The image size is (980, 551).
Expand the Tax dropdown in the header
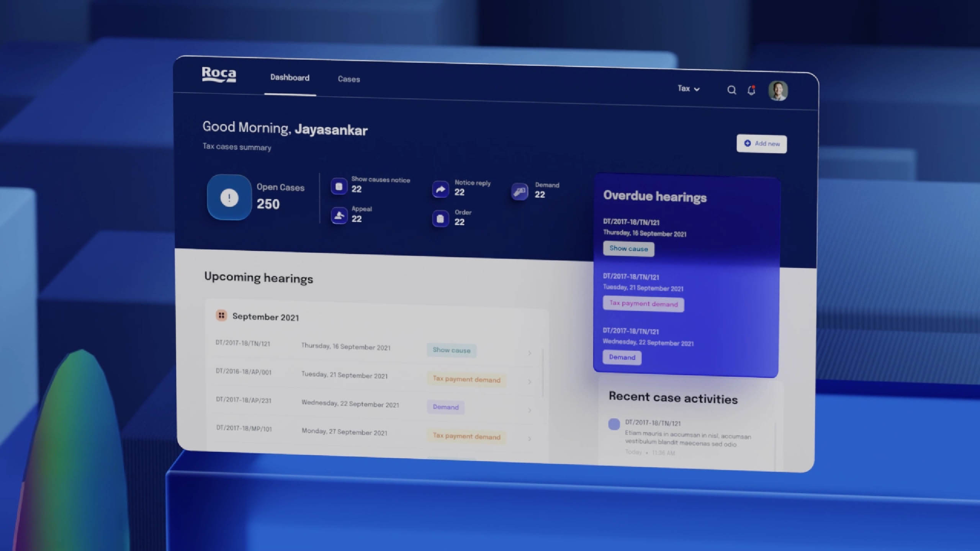(689, 89)
